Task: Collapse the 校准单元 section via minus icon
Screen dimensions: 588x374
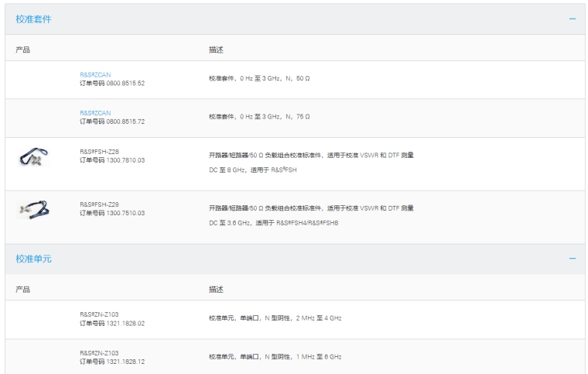Action: [x=573, y=259]
